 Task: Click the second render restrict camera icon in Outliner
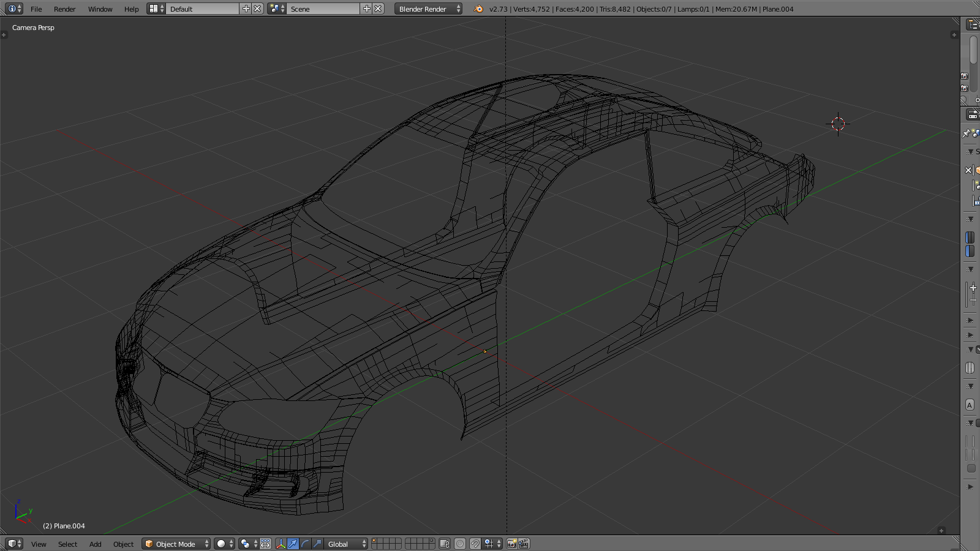point(965,88)
